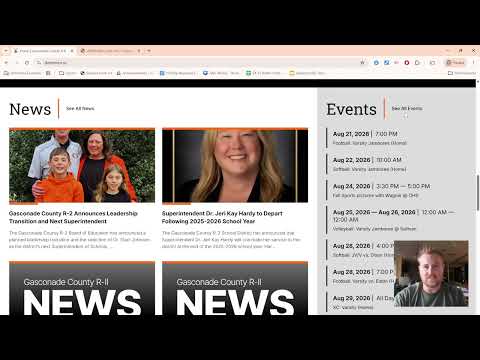Switch to the second browser tab
Screen dimensions: 480x360
[x=110, y=51]
